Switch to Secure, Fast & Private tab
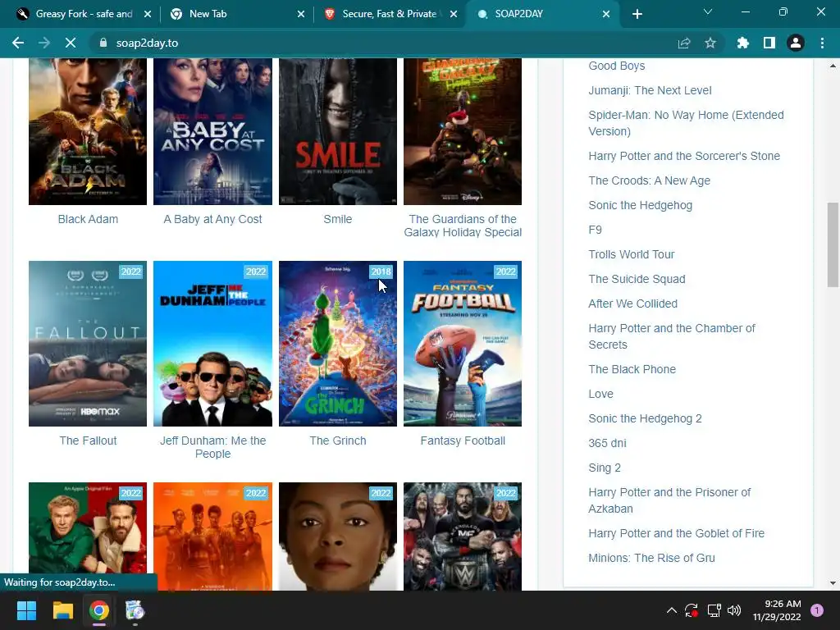 [x=389, y=14]
